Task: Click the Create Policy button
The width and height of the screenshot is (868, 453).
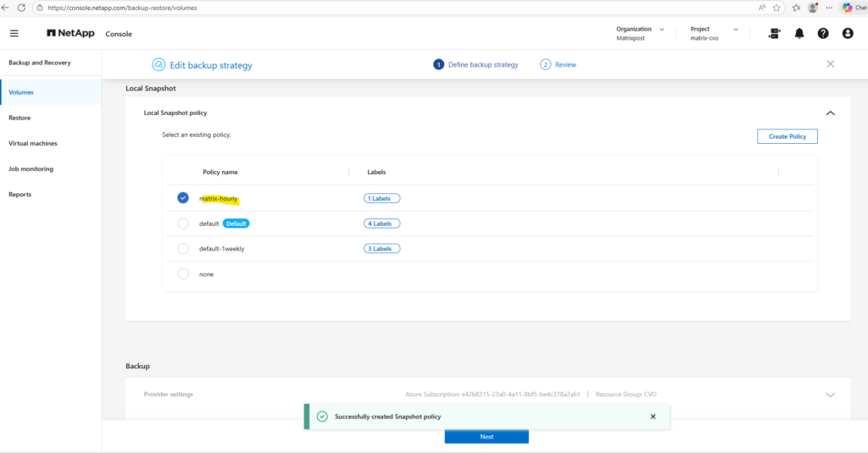Action: point(787,136)
